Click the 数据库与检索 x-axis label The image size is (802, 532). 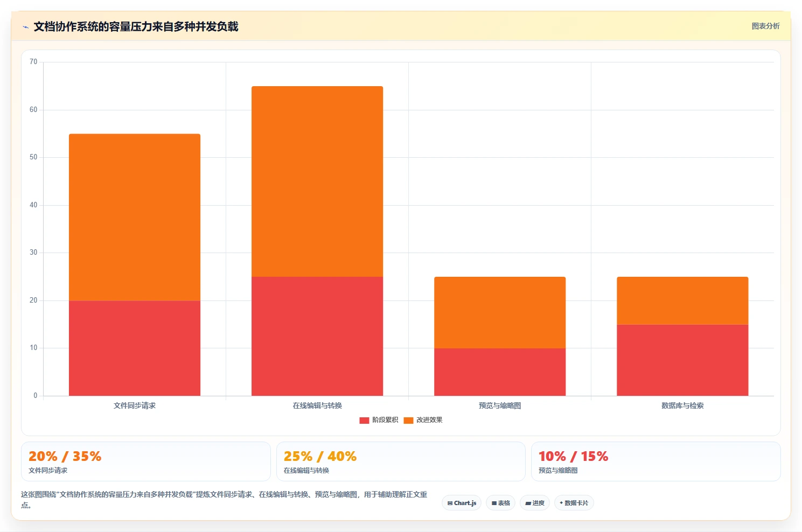(x=682, y=405)
